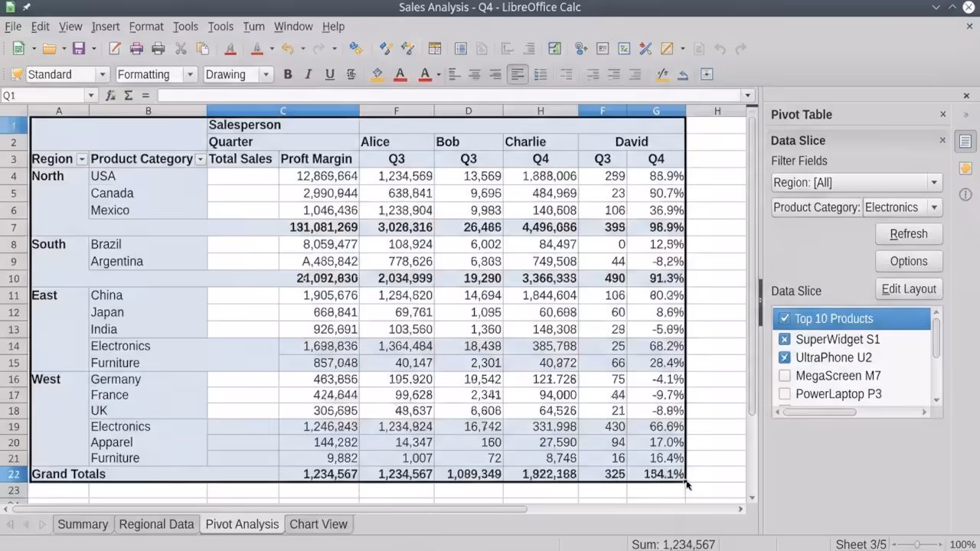This screenshot has width=980, height=551.
Task: Open the orange sidebar deck icon
Action: [x=965, y=168]
